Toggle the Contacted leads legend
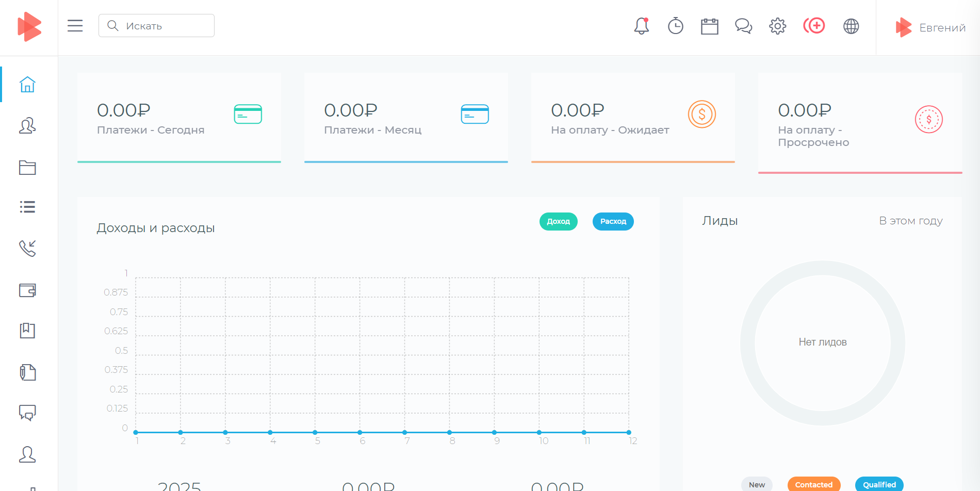The width and height of the screenshot is (980, 491). tap(813, 484)
